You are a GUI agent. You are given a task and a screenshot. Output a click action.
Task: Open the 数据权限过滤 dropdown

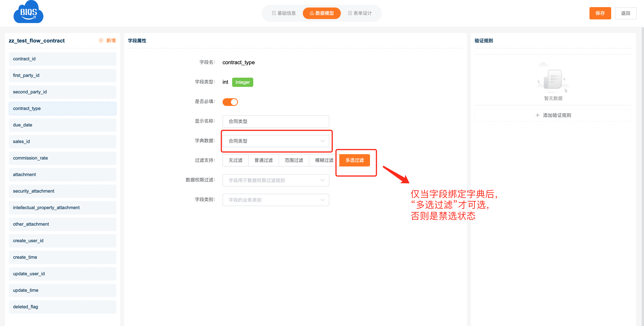point(276,180)
